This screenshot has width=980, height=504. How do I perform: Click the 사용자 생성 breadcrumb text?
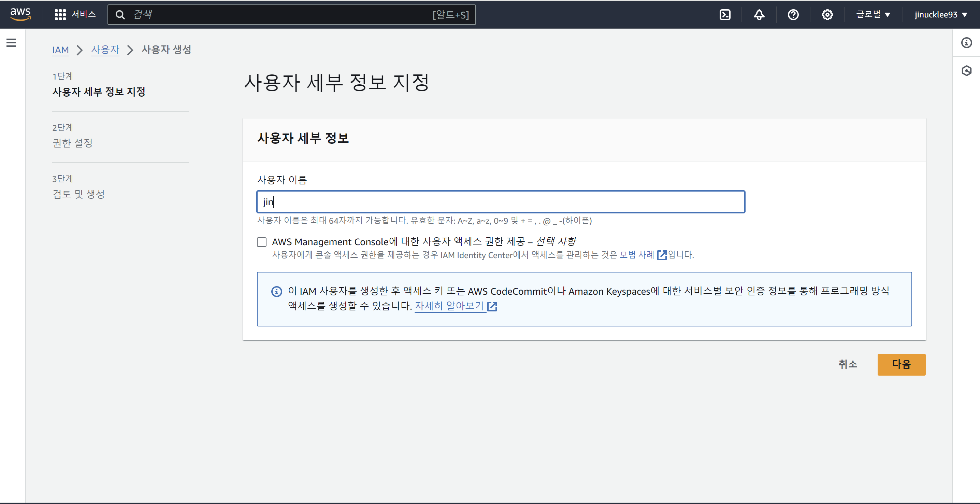tap(166, 50)
